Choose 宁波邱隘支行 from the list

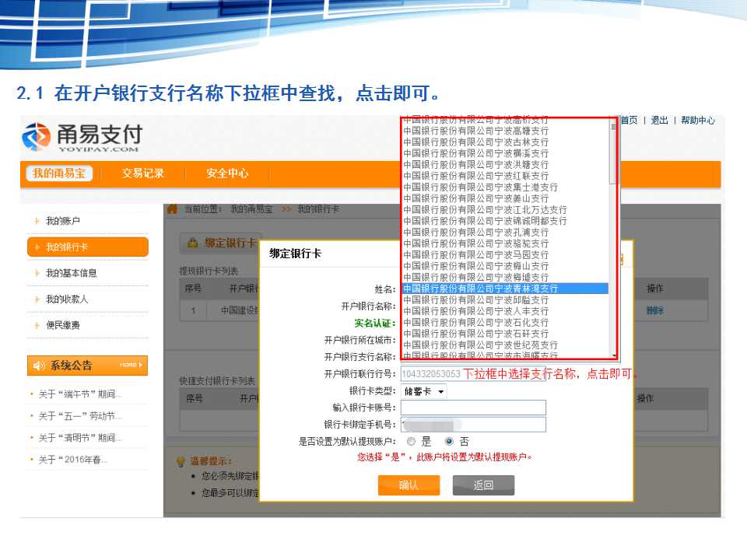(x=505, y=300)
